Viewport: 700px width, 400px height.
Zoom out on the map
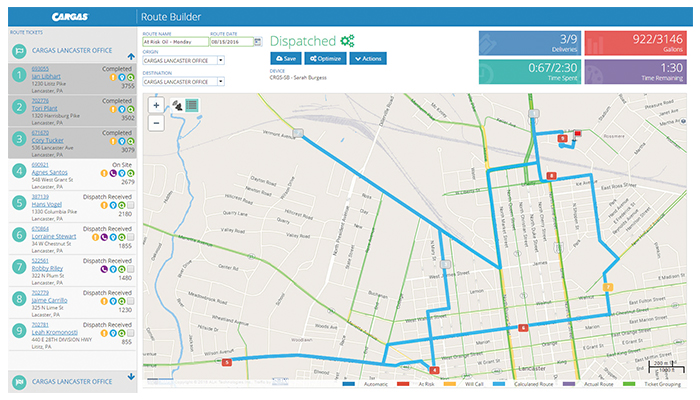(x=156, y=123)
